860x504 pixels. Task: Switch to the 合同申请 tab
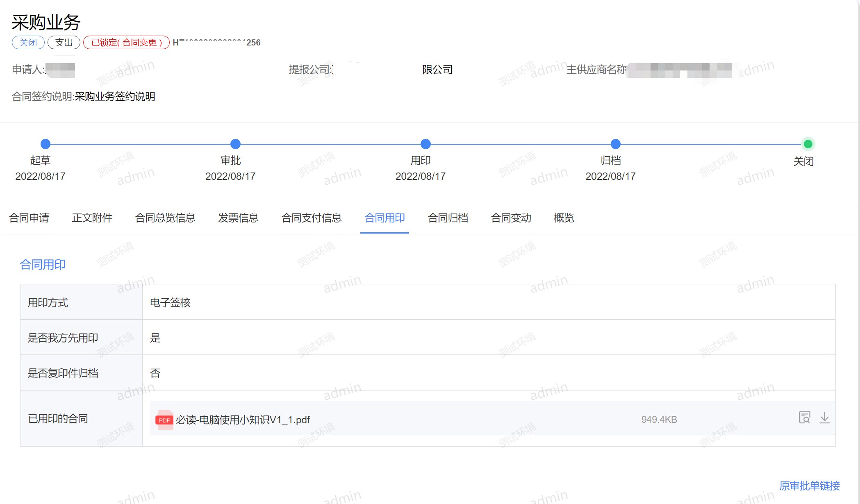coord(29,218)
